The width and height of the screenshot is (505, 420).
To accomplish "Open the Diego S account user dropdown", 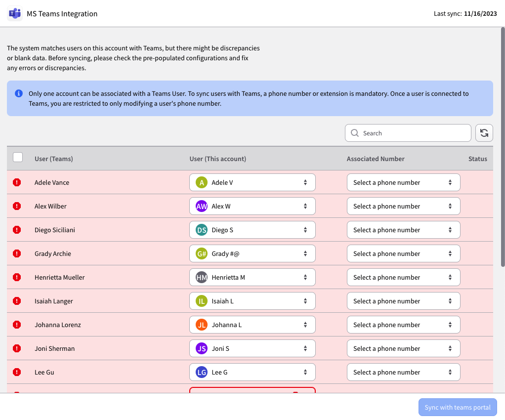I will coord(252,230).
